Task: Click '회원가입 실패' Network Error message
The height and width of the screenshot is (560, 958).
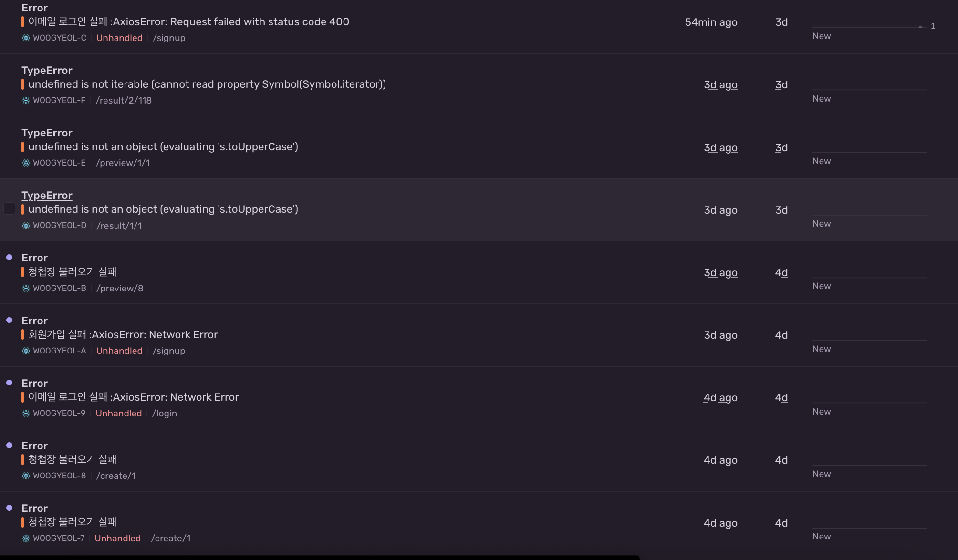Action: click(123, 335)
